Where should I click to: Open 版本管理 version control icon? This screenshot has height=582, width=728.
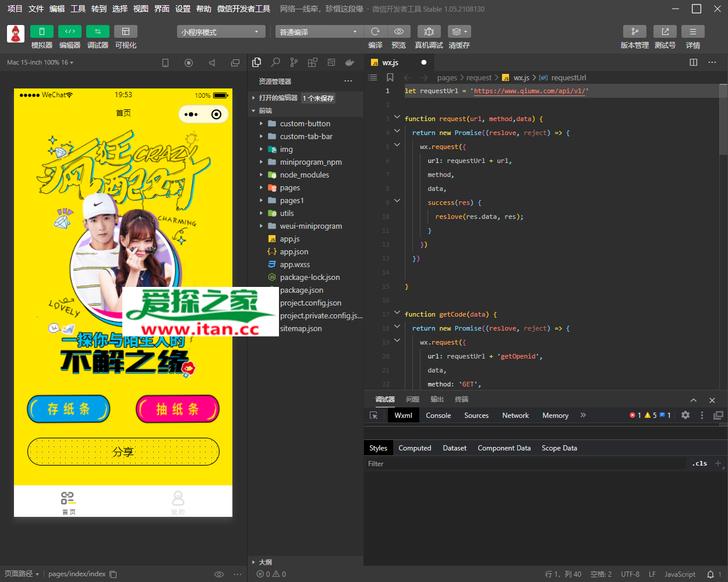click(635, 31)
